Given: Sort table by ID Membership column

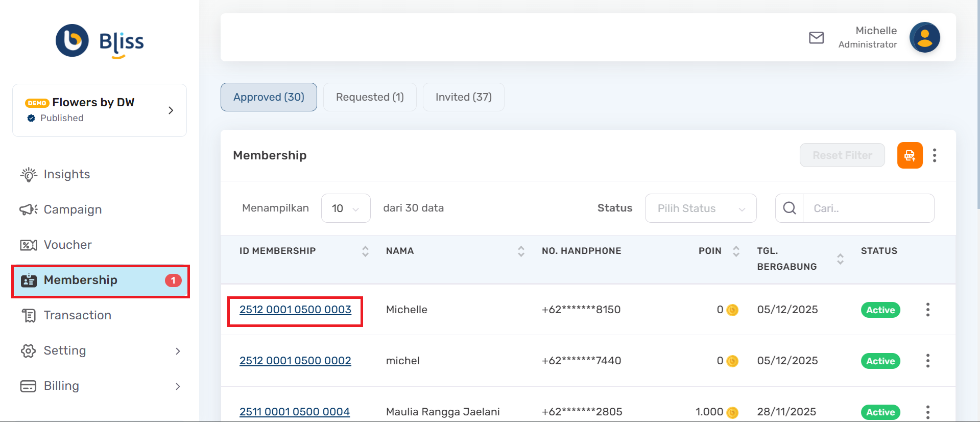Looking at the screenshot, I should [365, 251].
